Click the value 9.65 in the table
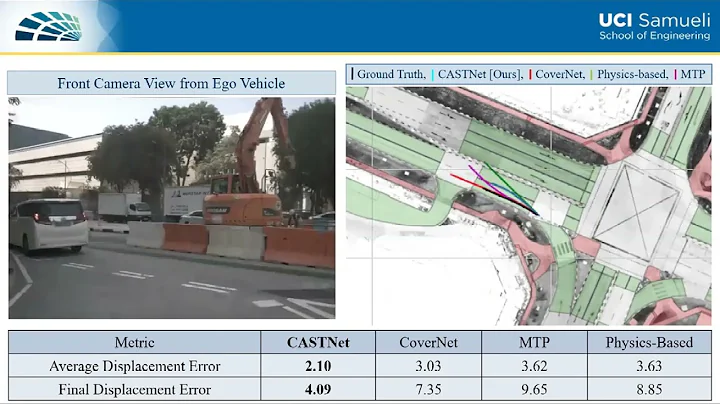The height and width of the screenshot is (404, 720). pos(534,390)
